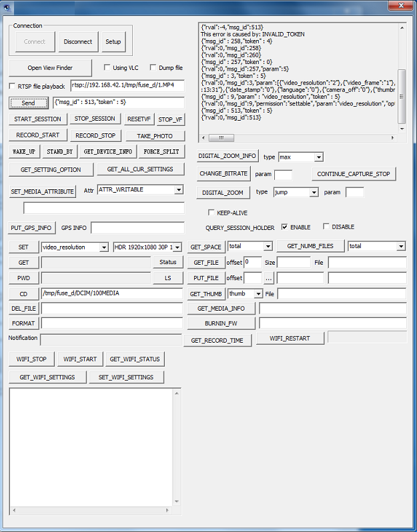Click the GET_FILE button
This screenshot has width=417, height=532.
pos(206,263)
